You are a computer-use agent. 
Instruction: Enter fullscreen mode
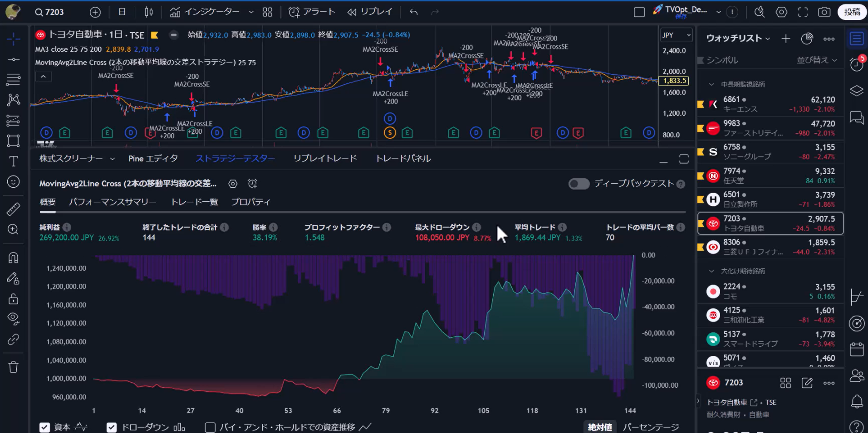803,12
